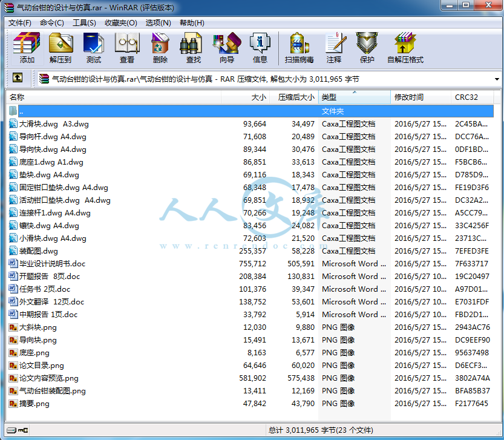
Task: Click the 查看 (View) toolbar icon
Action: (127, 48)
